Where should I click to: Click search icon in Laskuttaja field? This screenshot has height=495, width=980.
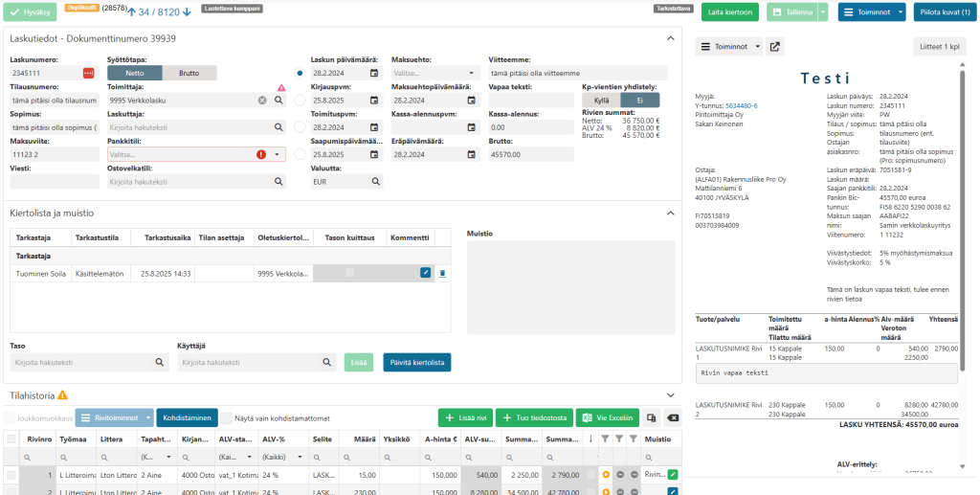coord(278,127)
